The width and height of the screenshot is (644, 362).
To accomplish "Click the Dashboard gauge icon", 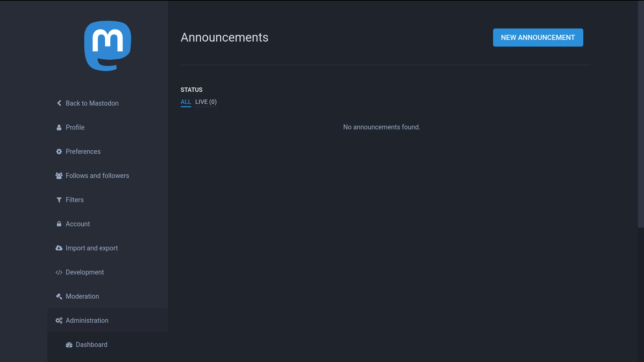I will point(69,345).
